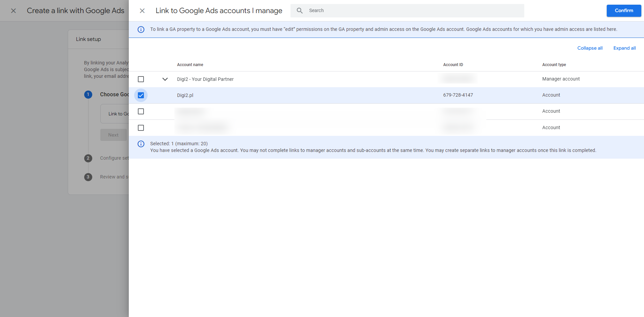Screen dimensions: 644x317
Task: Collapse the Digi2 manager account chevron
Action: click(x=165, y=79)
